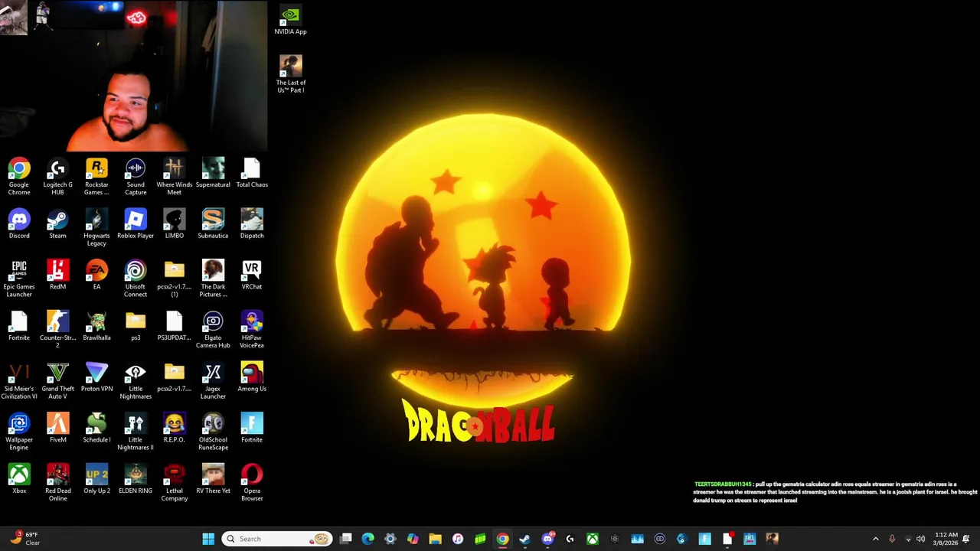Launch Jagex Launcher desktop icon
The image size is (980, 551).
(213, 381)
